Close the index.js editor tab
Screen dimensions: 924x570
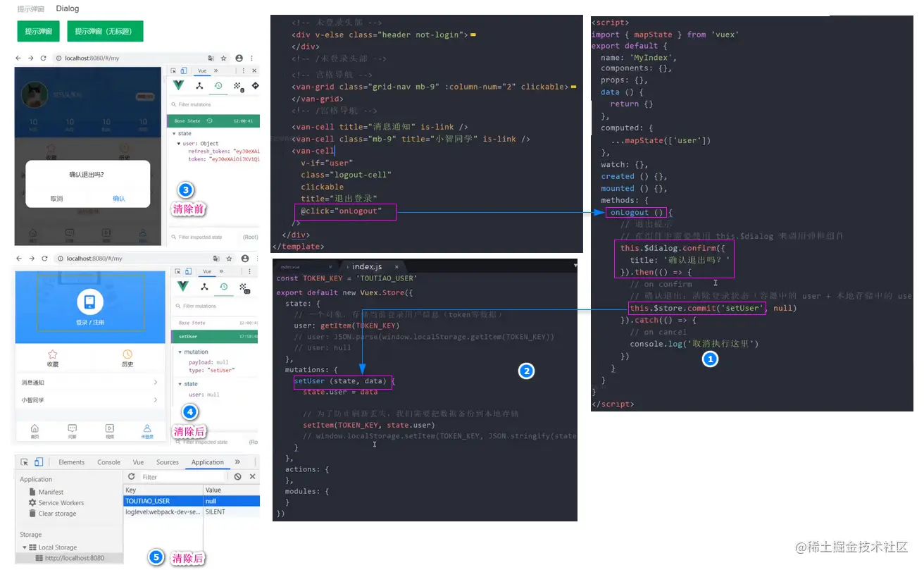point(397,267)
